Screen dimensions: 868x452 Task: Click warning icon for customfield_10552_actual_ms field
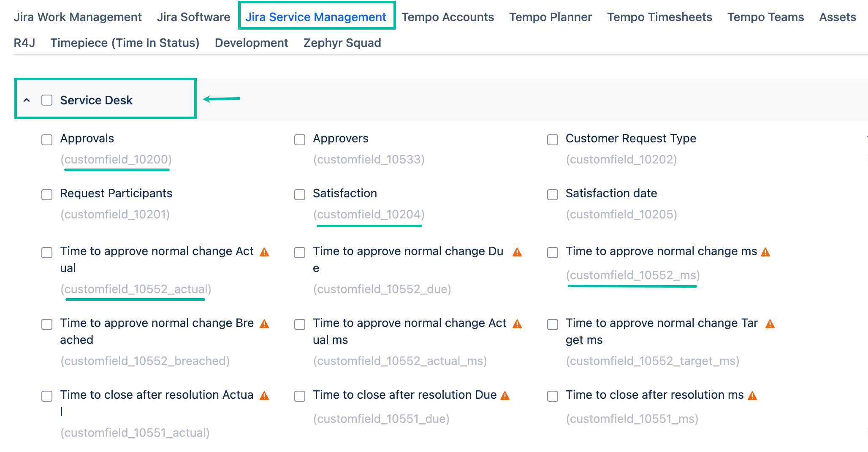pos(517,324)
